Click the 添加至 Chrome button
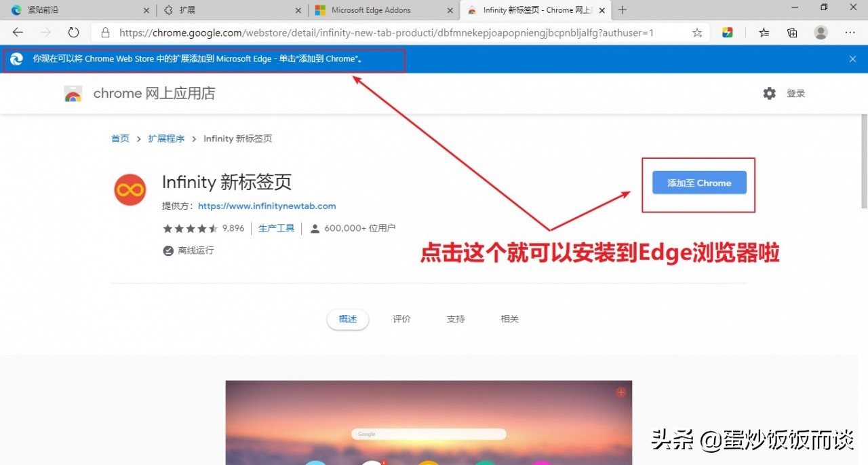The image size is (868, 465). tap(698, 183)
